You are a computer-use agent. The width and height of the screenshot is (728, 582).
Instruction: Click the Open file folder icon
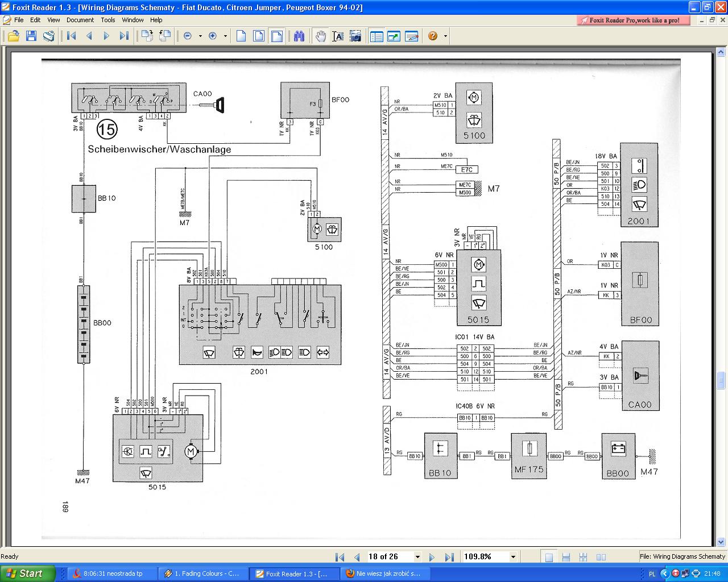[x=13, y=36]
